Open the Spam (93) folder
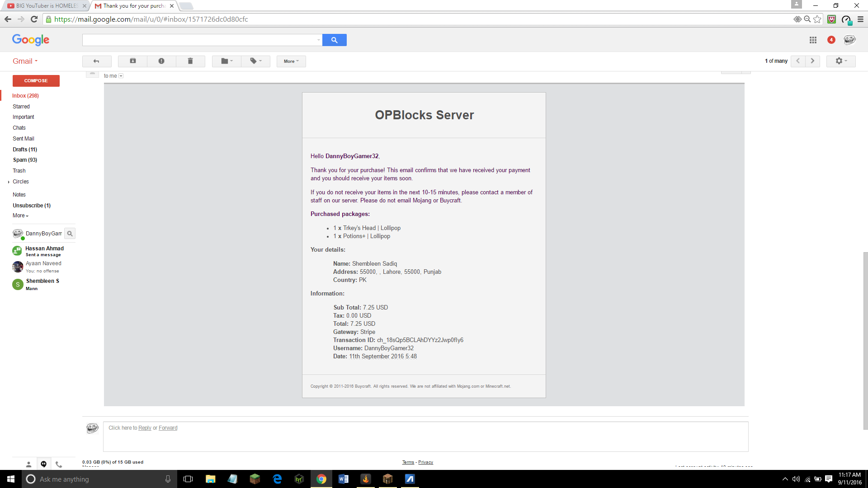Image resolution: width=868 pixels, height=488 pixels. [x=25, y=160]
